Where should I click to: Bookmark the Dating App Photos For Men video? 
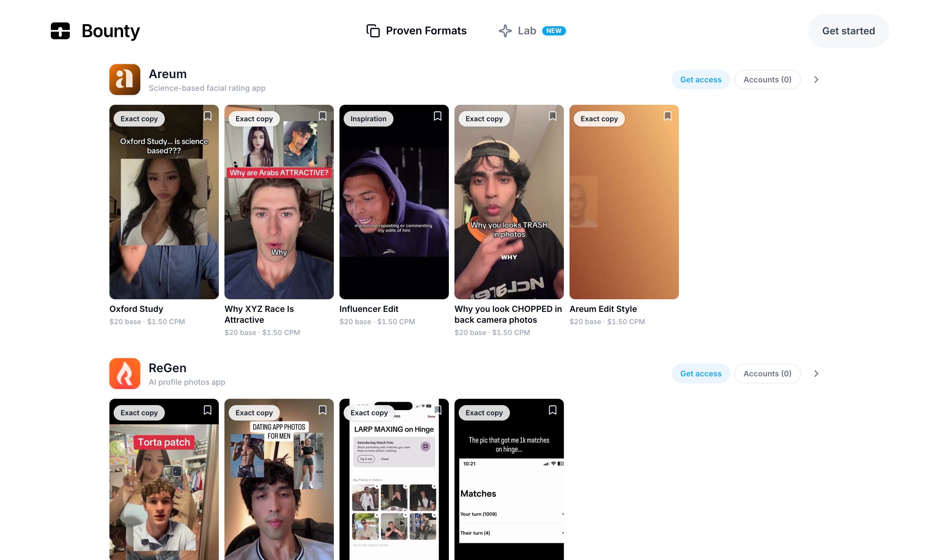point(323,410)
